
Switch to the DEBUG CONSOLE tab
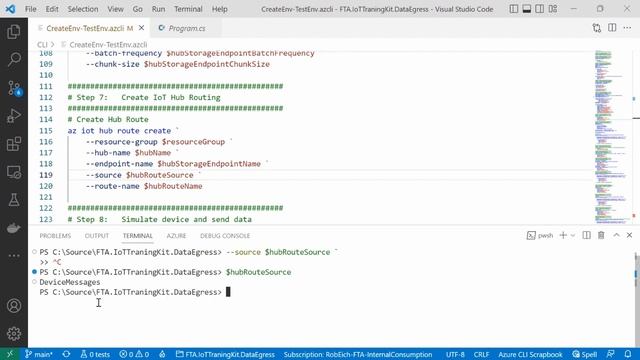click(x=225, y=236)
